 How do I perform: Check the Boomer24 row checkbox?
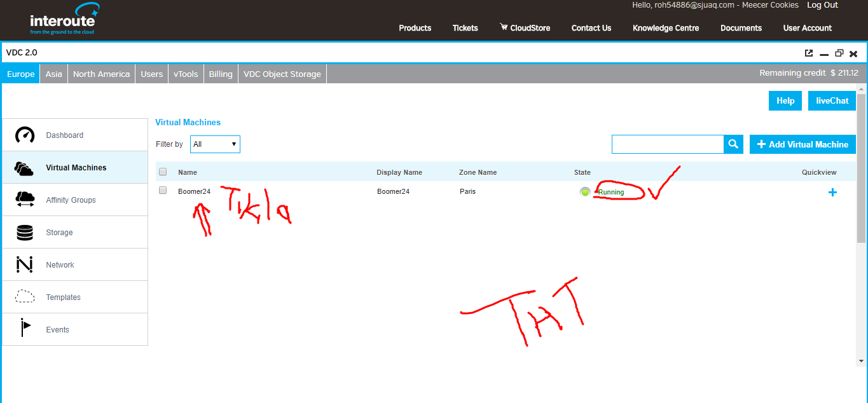(163, 190)
